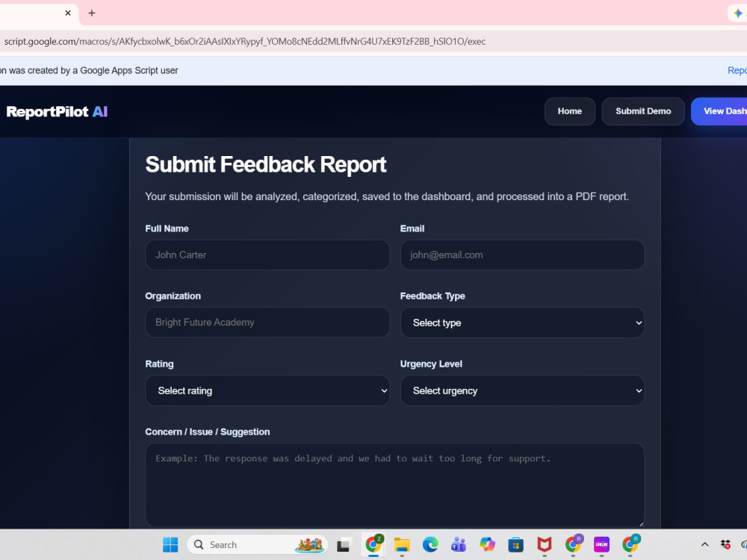The image size is (747, 560).
Task: Click the Rating field label
Action: click(159, 364)
